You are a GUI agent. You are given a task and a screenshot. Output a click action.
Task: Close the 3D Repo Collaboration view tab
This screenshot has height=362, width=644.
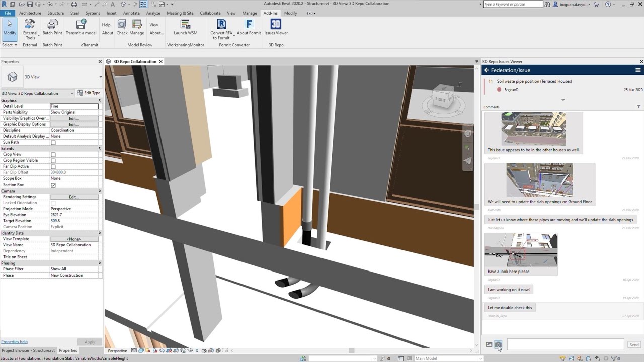(x=161, y=61)
